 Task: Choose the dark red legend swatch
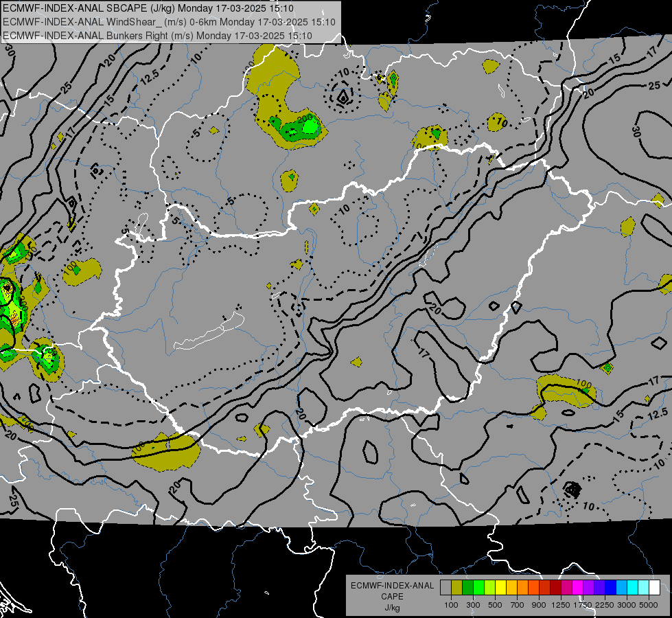click(x=556, y=587)
